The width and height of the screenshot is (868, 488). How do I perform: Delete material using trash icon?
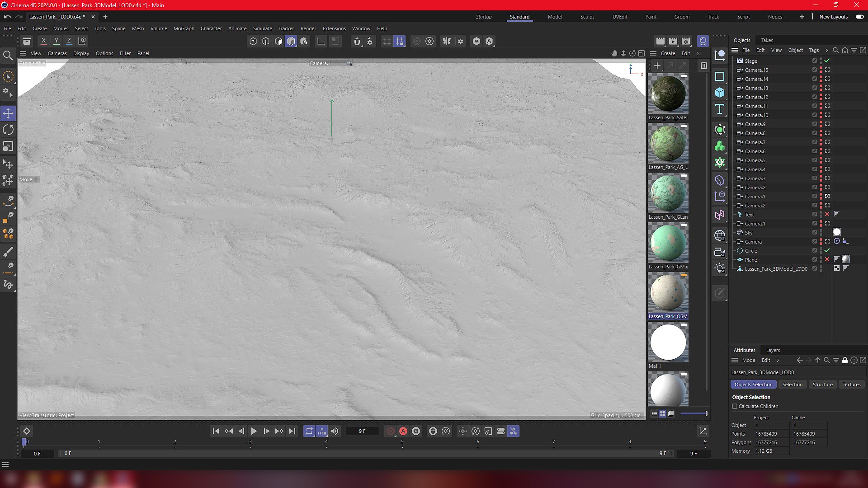(x=704, y=66)
